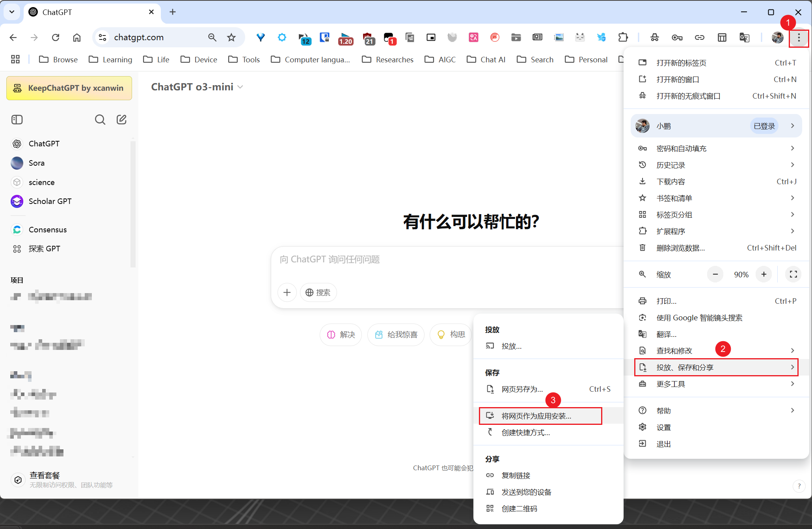812x529 pixels.
Task: Close the ChatGPT tab
Action: tap(151, 12)
